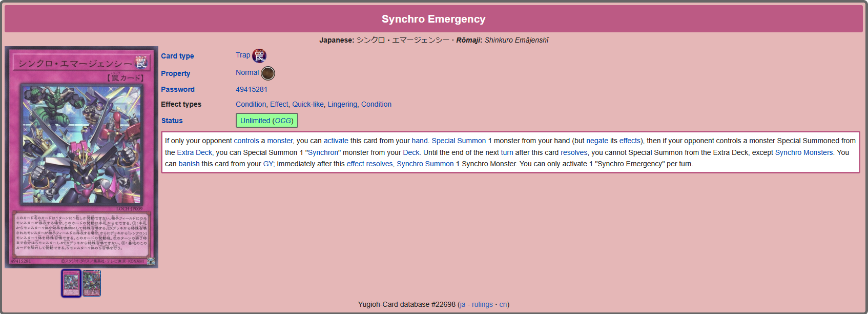
Task: Select the second card artwork thumbnail
Action: [92, 283]
